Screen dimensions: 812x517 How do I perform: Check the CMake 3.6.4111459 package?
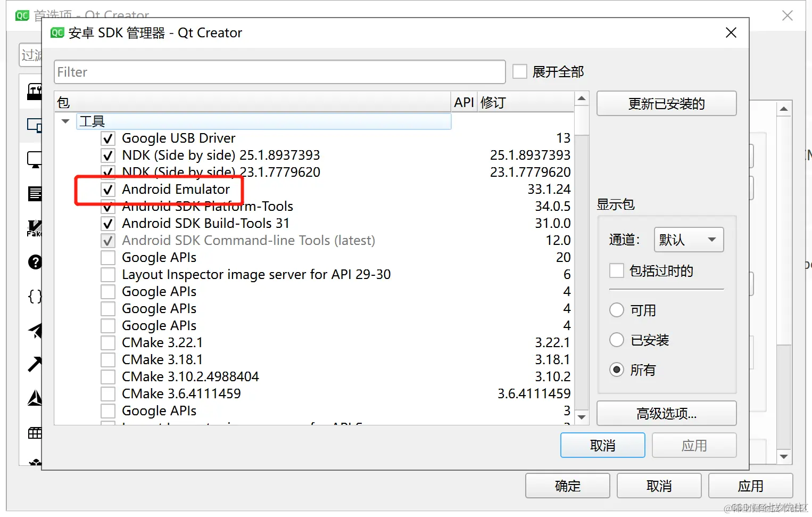[108, 394]
